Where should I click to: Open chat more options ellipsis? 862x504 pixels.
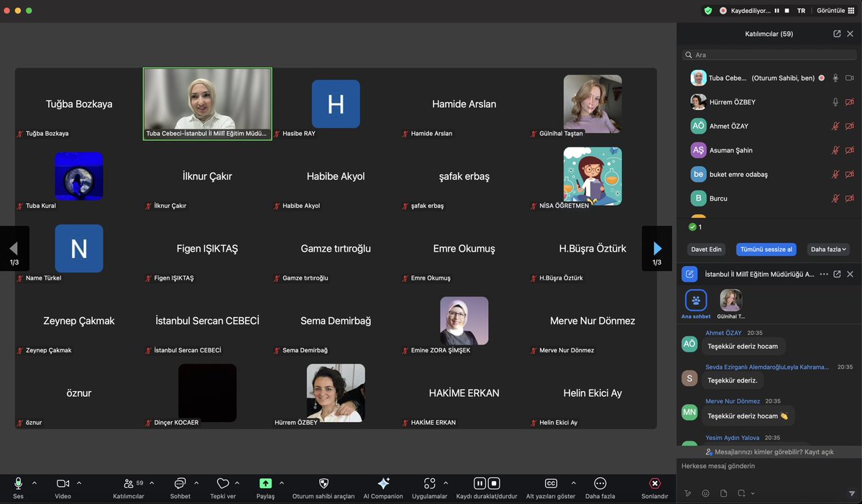(823, 274)
